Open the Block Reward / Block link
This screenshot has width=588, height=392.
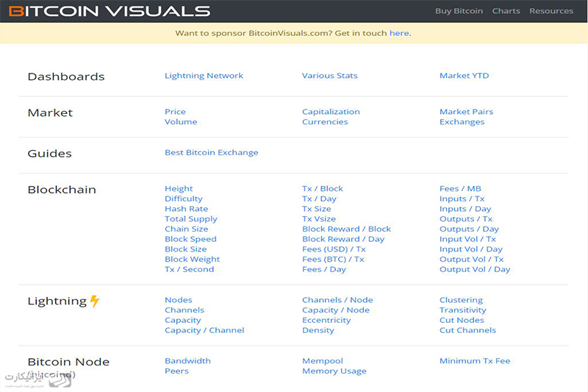click(346, 229)
